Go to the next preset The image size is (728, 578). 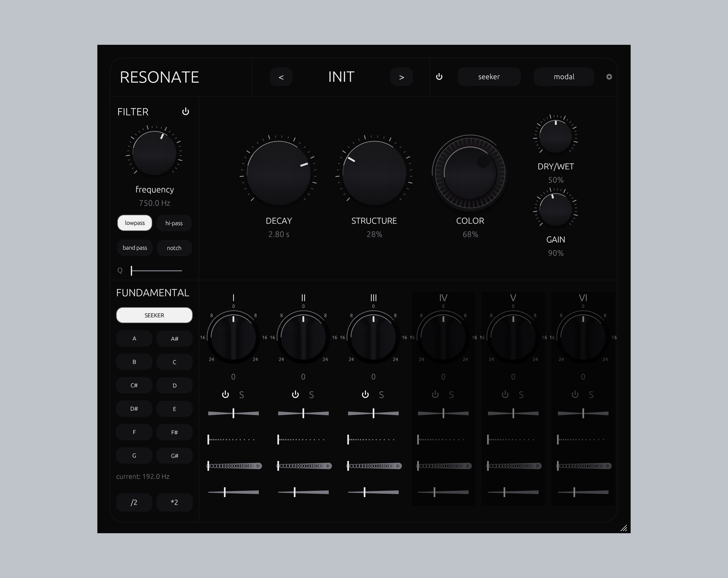(402, 77)
